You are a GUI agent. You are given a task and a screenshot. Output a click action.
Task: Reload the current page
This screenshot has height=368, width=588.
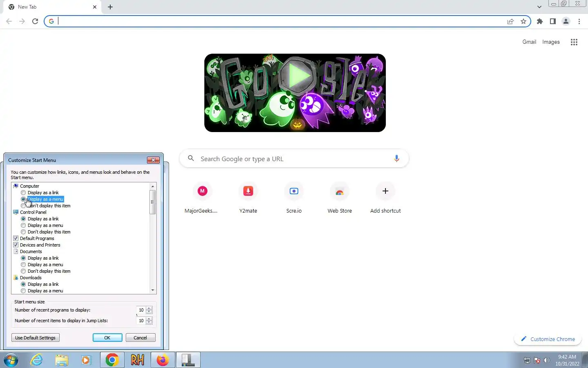(x=35, y=21)
